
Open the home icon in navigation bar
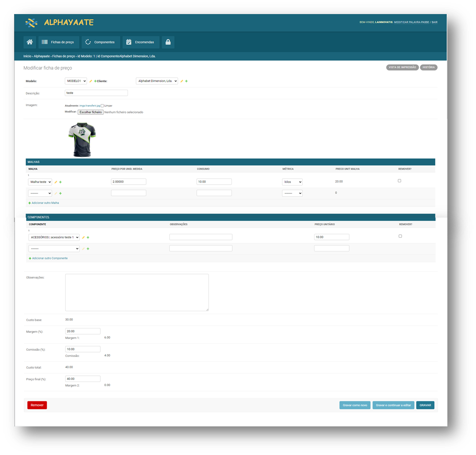(30, 42)
